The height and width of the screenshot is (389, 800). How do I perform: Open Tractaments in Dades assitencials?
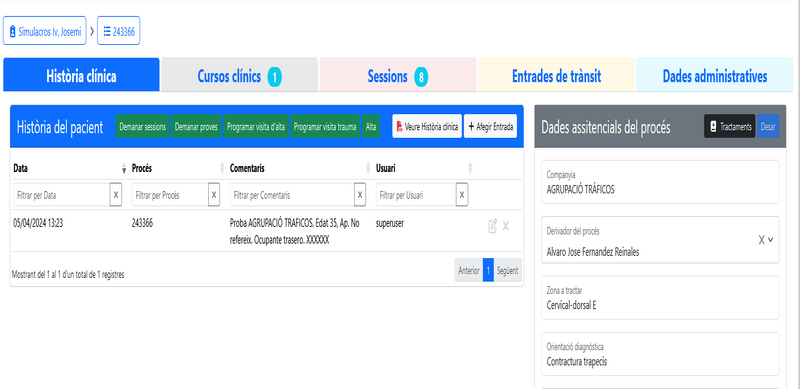click(730, 126)
